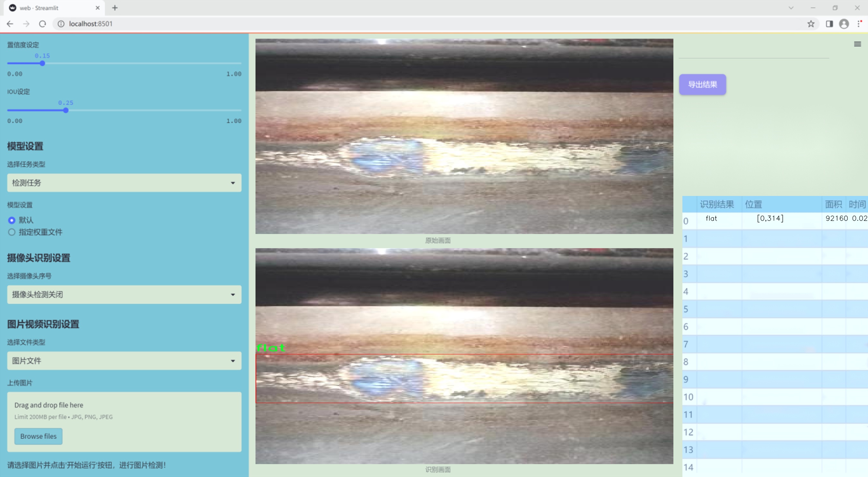Select the 默认 radio option

[x=12, y=220]
